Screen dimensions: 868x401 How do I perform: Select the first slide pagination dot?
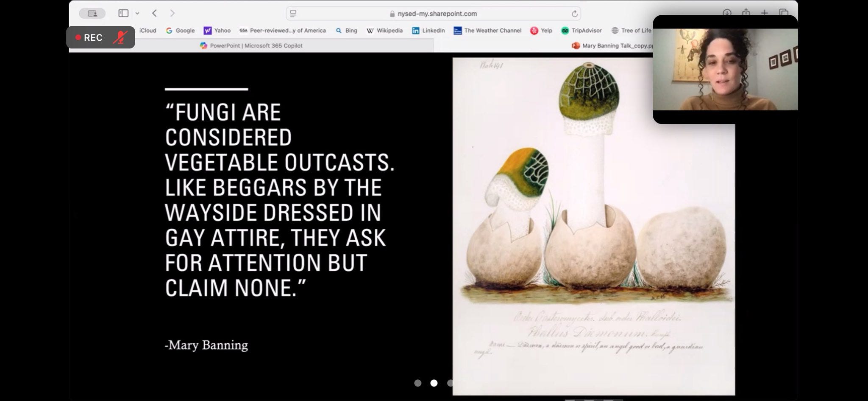tap(417, 383)
